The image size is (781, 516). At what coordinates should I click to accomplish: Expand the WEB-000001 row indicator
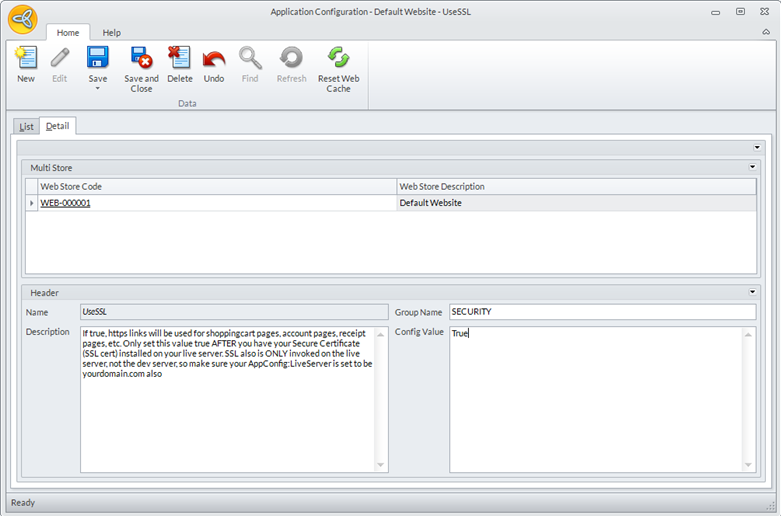point(32,203)
